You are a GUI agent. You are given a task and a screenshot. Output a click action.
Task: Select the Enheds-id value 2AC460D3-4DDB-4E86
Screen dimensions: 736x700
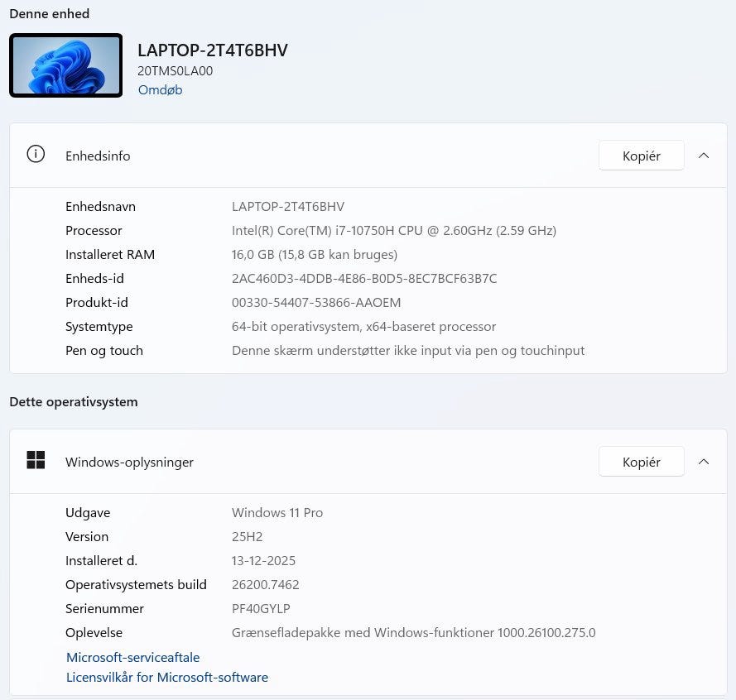tap(364, 278)
